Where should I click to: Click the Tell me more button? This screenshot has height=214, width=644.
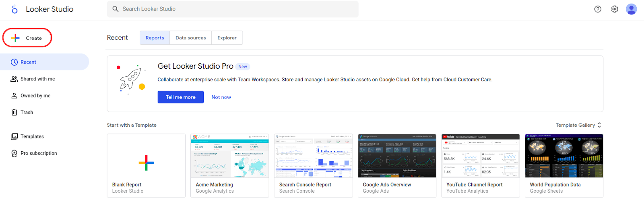click(x=181, y=97)
